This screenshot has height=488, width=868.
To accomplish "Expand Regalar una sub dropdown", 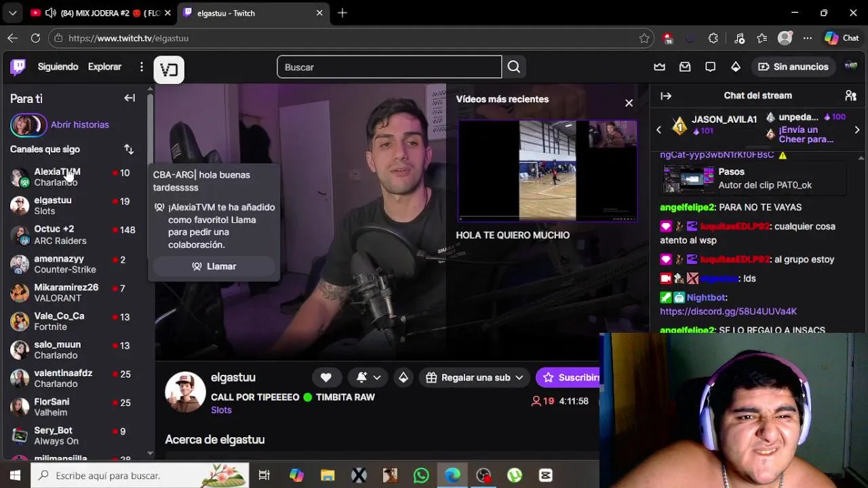I will click(474, 378).
